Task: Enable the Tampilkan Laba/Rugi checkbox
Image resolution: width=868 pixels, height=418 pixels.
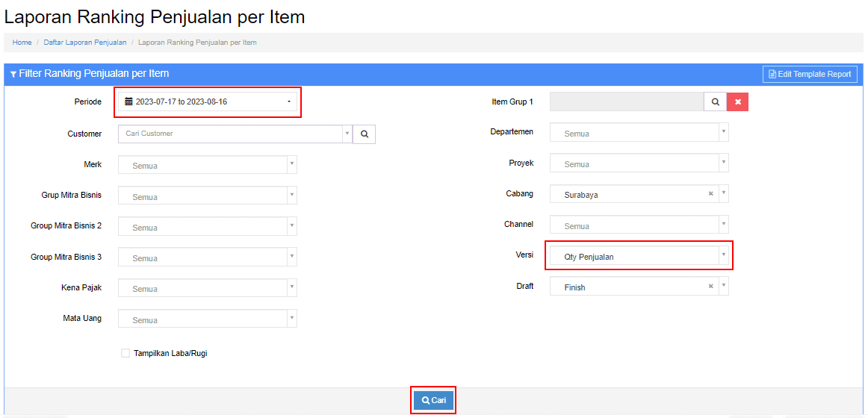Action: click(125, 353)
